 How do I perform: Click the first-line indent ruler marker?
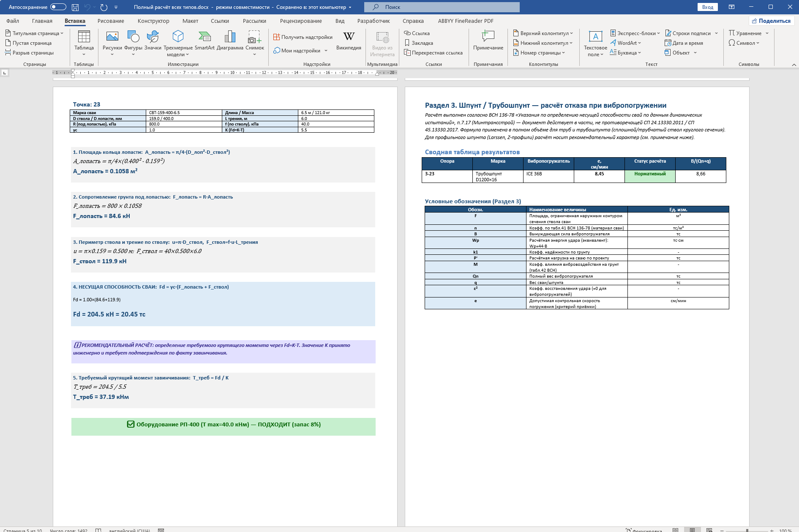73,71
